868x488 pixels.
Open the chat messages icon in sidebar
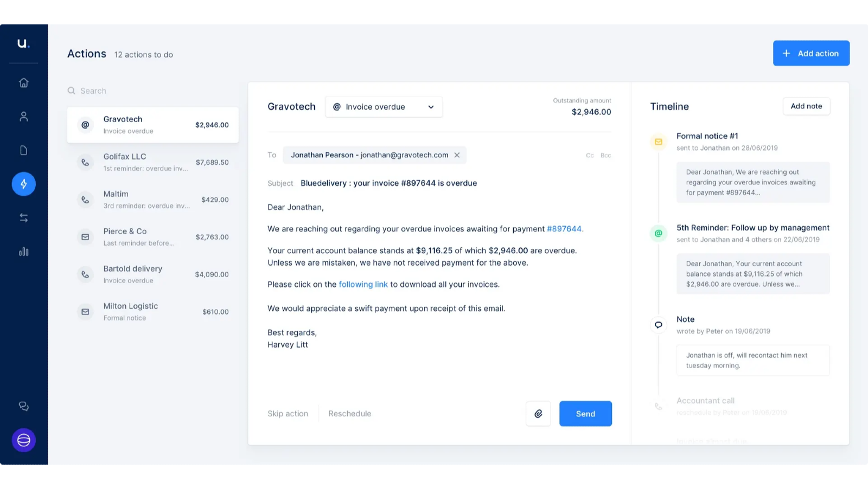[23, 406]
